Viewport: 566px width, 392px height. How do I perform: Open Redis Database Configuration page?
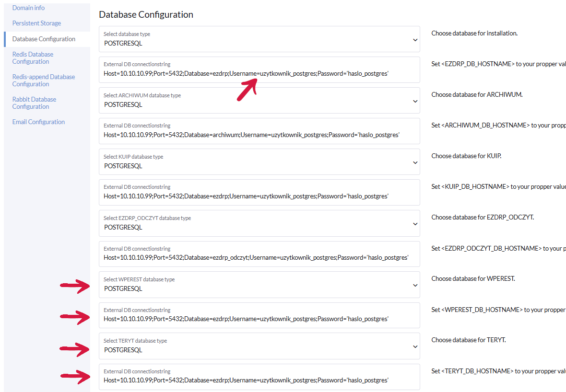click(33, 58)
